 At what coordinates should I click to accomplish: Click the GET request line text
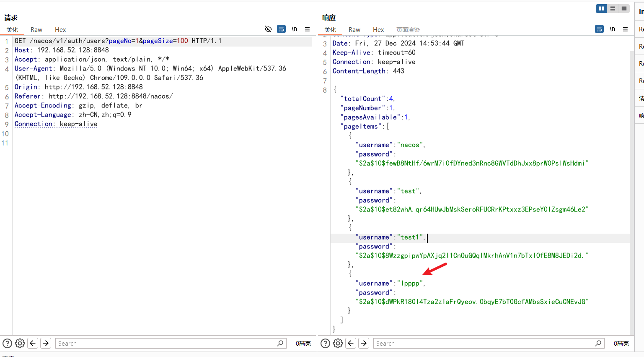(x=118, y=41)
